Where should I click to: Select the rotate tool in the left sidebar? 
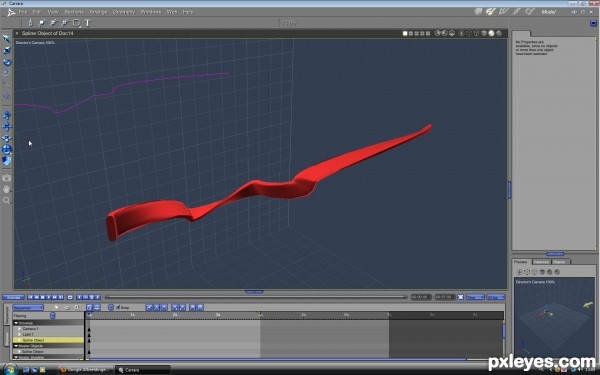(7, 62)
